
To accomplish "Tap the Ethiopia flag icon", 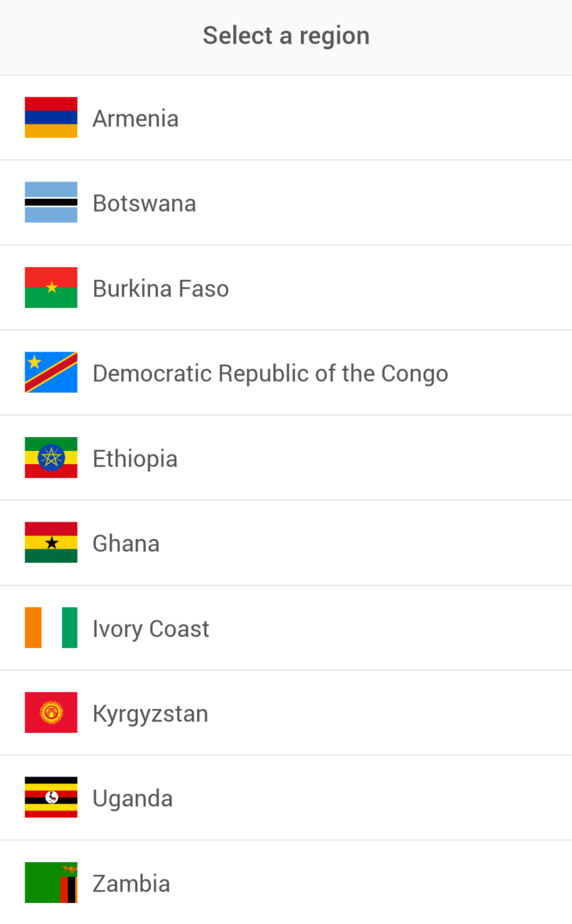I will (x=51, y=457).
